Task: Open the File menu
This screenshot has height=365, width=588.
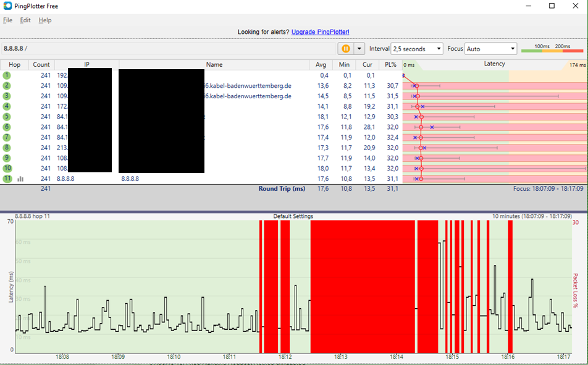Action: [7, 20]
